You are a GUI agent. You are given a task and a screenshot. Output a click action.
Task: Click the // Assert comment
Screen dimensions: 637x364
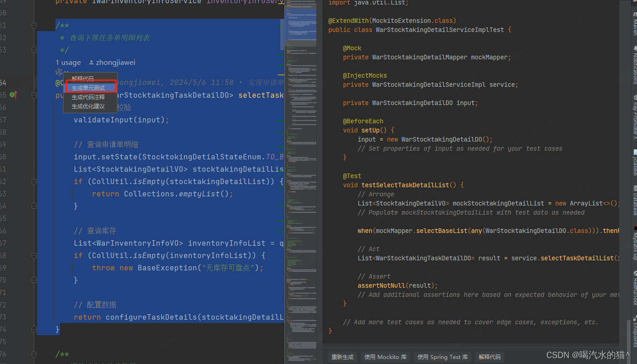[374, 276]
